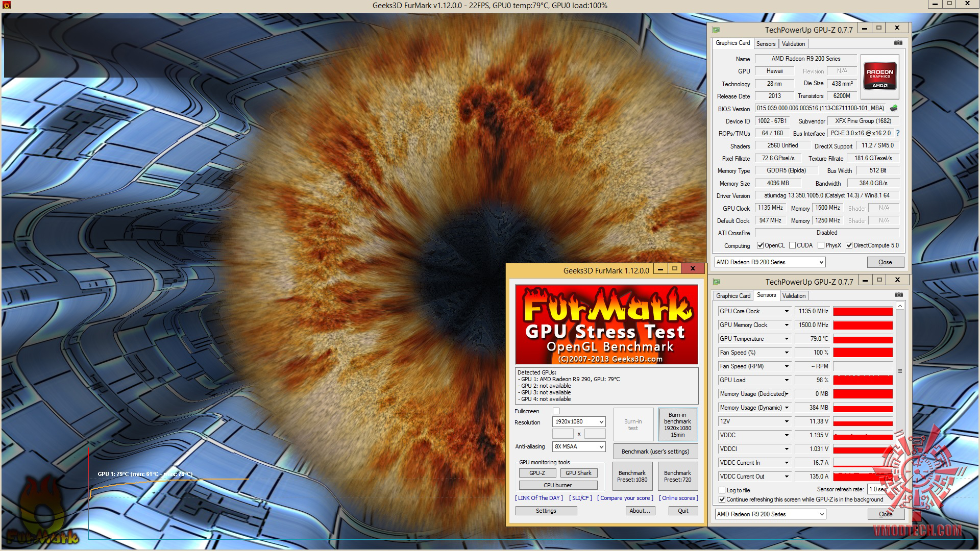Click the BIOS save chip icon
Viewport: 980px width, 551px height.
coord(893,108)
